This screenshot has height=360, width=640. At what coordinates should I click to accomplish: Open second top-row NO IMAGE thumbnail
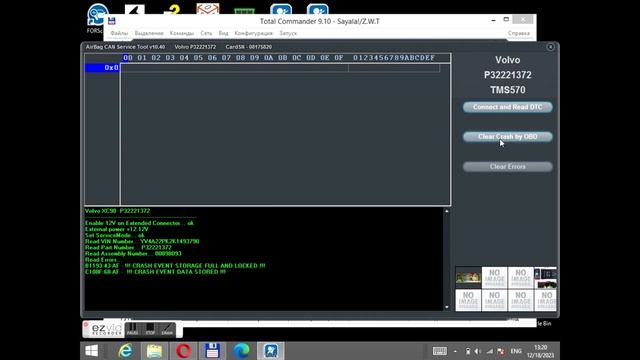494,278
